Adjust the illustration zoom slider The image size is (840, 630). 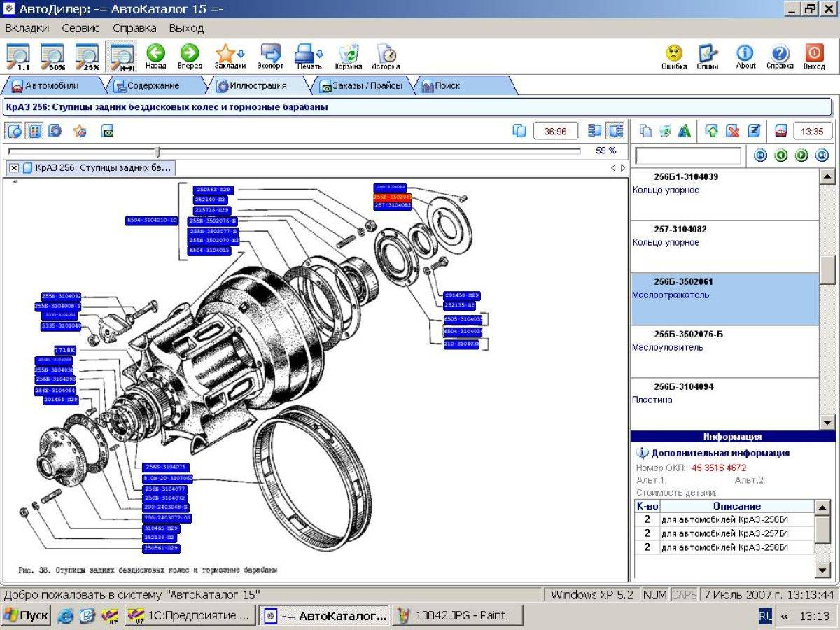pos(158,151)
